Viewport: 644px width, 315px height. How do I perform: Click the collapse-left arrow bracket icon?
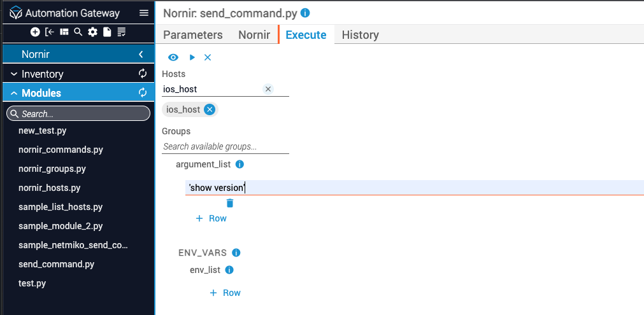pyautogui.click(x=50, y=32)
